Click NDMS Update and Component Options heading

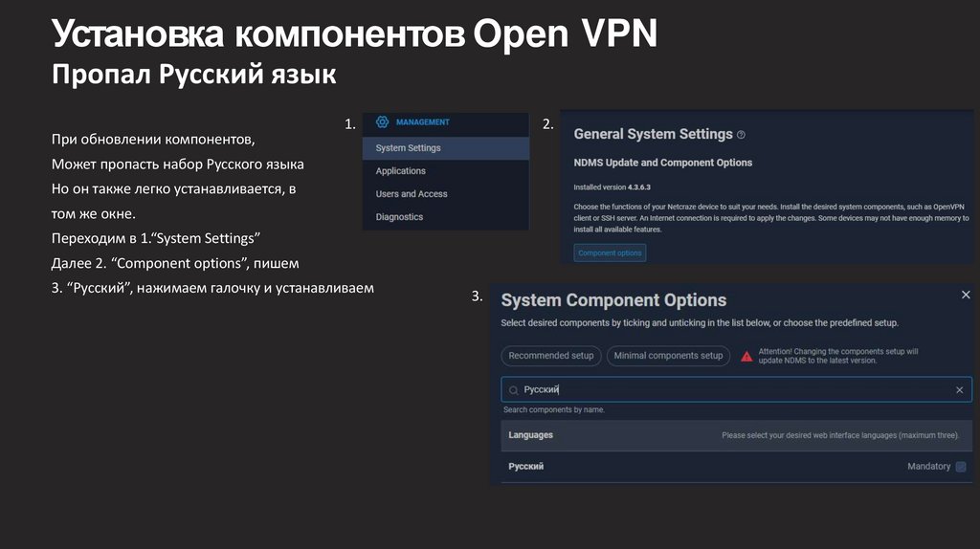coord(662,163)
